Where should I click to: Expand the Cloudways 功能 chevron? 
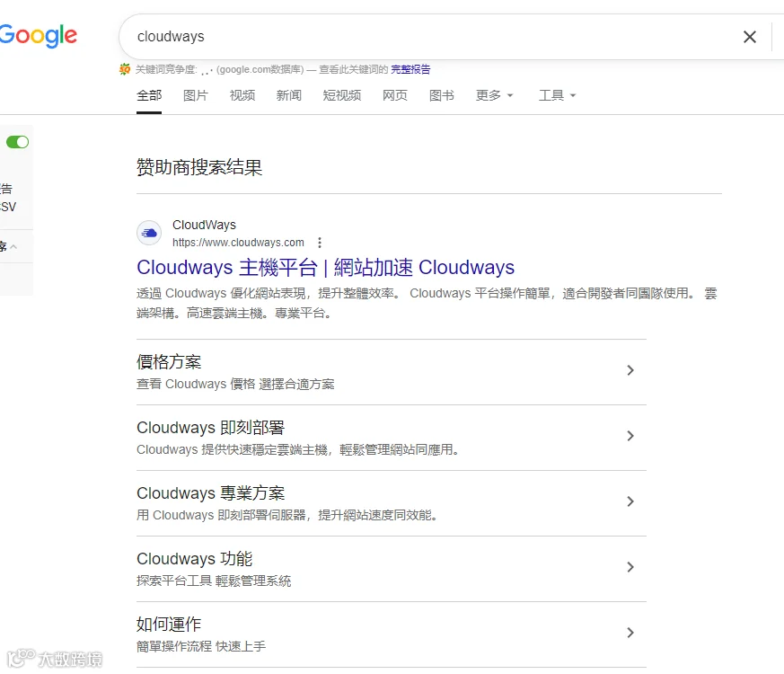point(630,567)
